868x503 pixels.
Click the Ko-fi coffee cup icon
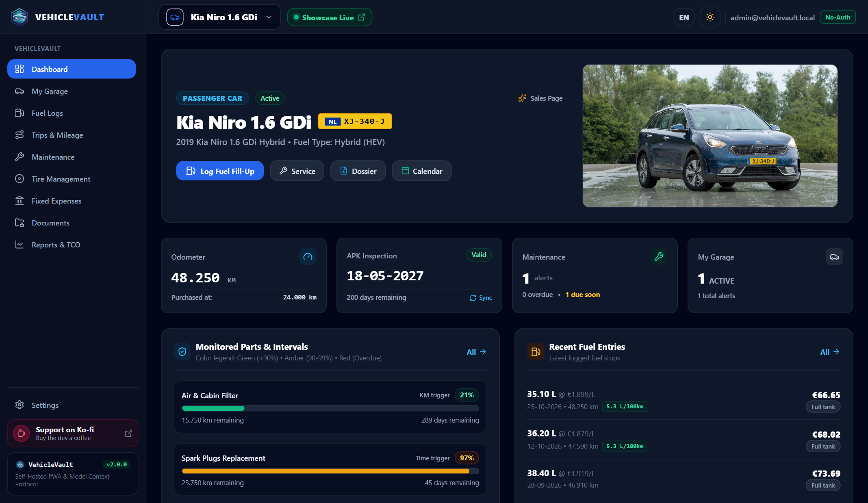point(22,434)
